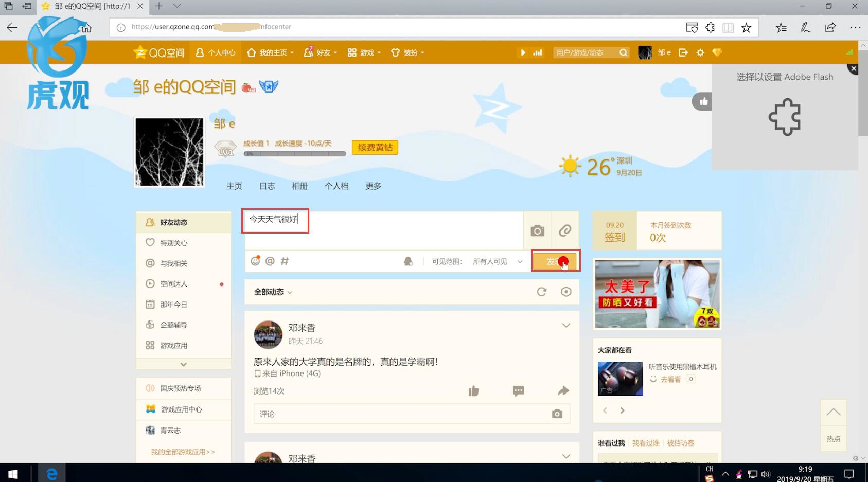Open settings gear in Qzone top bar

click(x=700, y=52)
